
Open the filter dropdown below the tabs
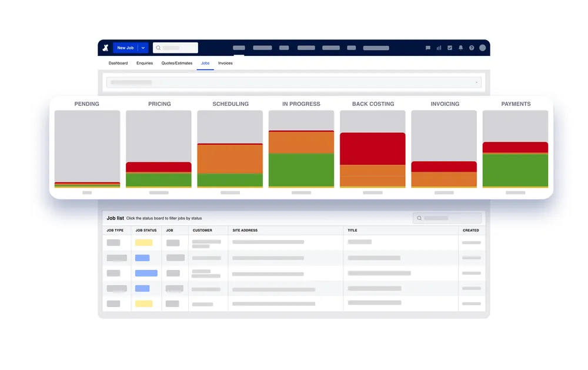pyautogui.click(x=293, y=82)
